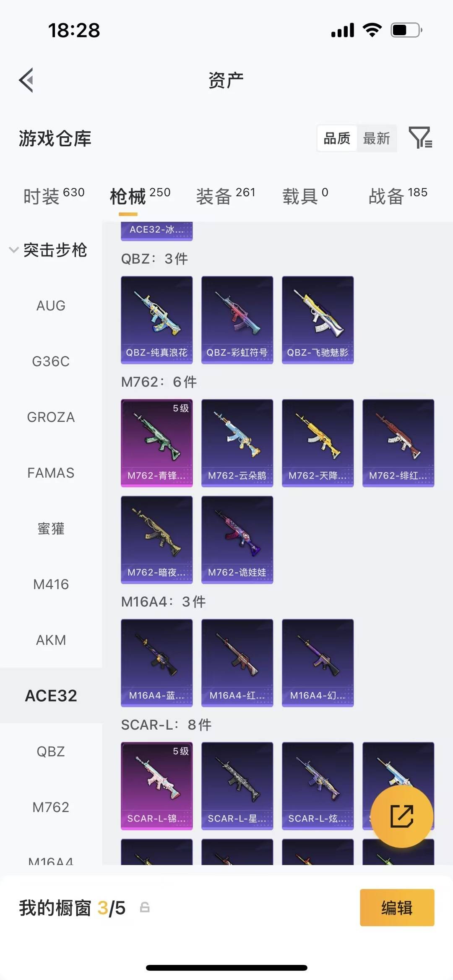Open the M16A4-蓝 skin thumbnail
This screenshot has width=453, height=980.
click(x=157, y=663)
